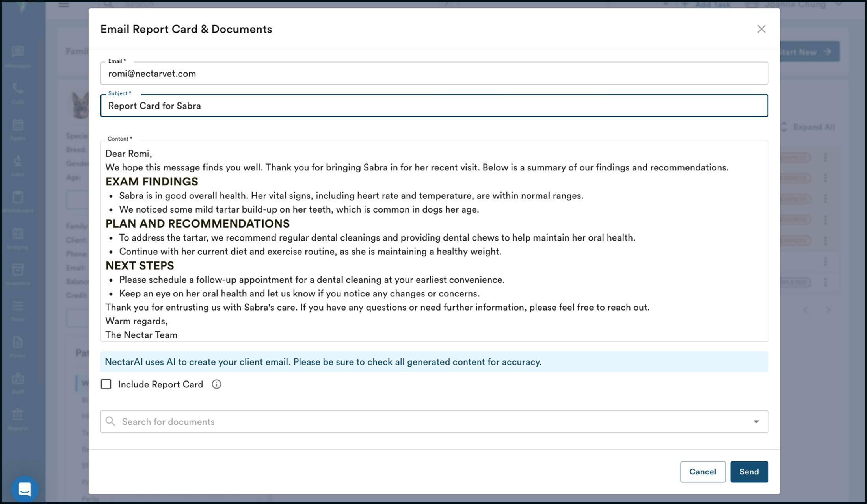Enable the Include Report Card checkbox
The width and height of the screenshot is (867, 504).
[x=106, y=384]
